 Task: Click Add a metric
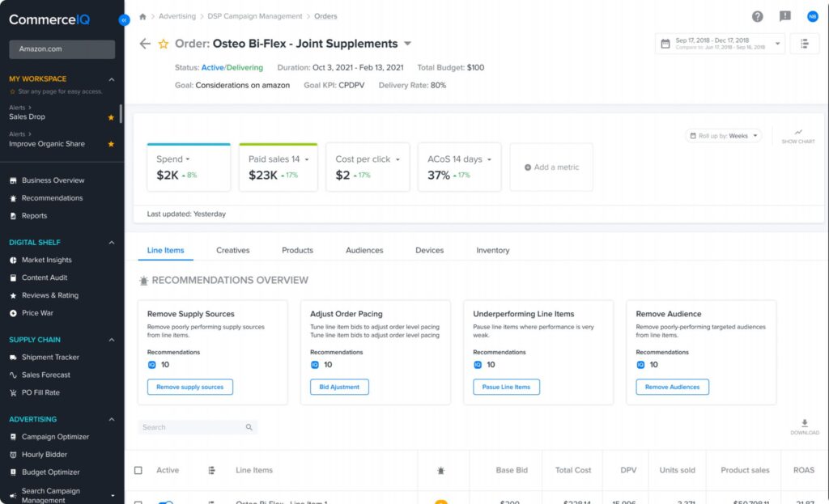click(551, 167)
